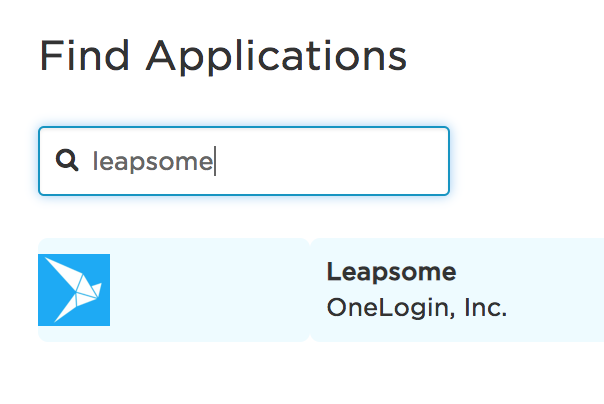Select light blue cell beside Leapsome logo
The image size is (604, 404).
click(210, 290)
